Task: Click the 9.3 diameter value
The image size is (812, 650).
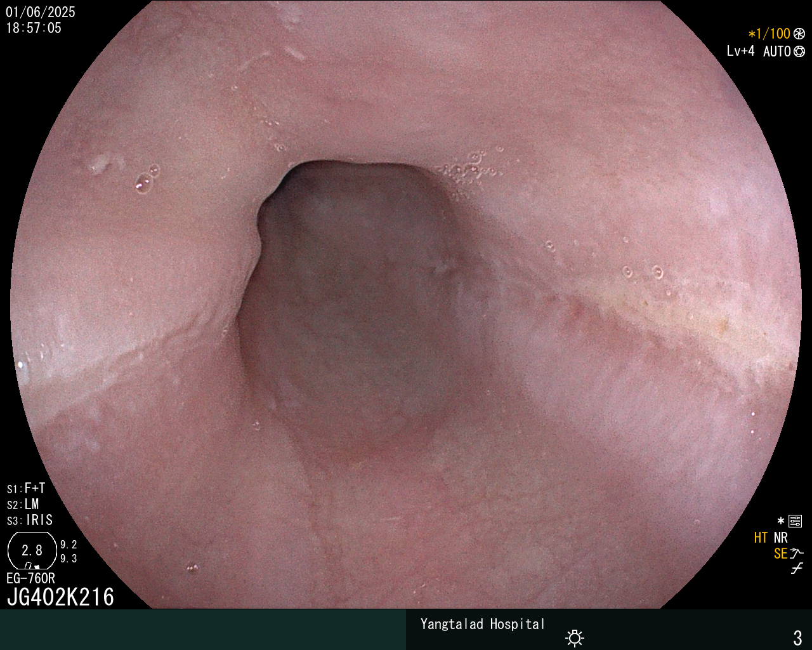Action: click(x=69, y=559)
